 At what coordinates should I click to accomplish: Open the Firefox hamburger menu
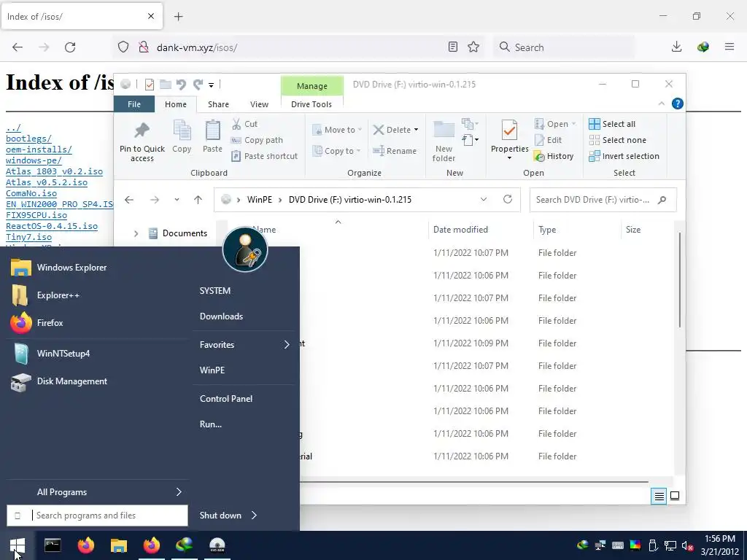point(729,47)
